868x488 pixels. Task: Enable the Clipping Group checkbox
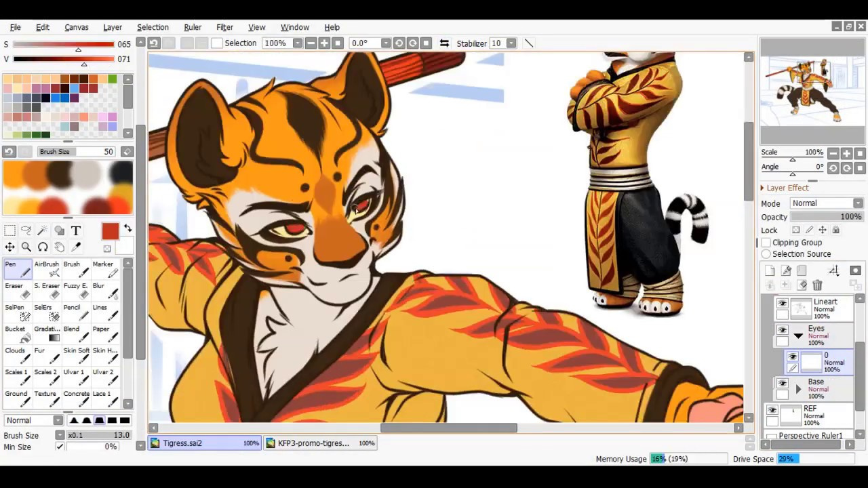click(766, 243)
